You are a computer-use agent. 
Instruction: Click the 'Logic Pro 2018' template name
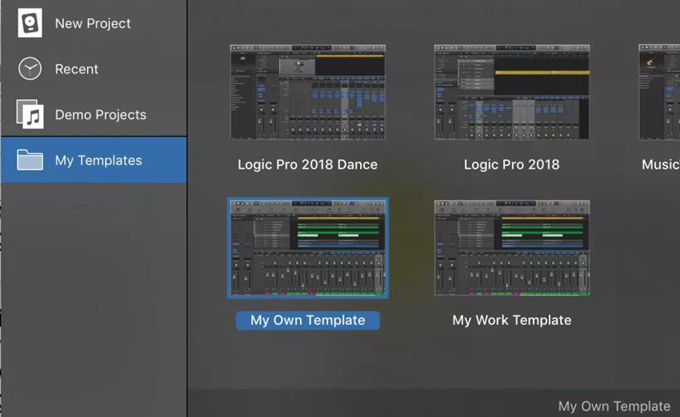[512, 165]
